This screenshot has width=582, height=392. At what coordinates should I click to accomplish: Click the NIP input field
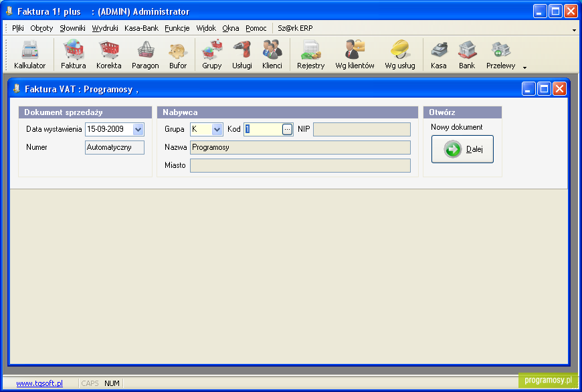362,129
